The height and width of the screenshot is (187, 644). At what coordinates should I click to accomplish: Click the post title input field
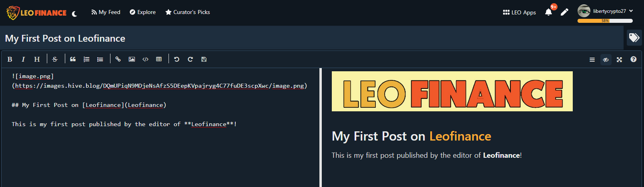pyautogui.click(x=312, y=38)
